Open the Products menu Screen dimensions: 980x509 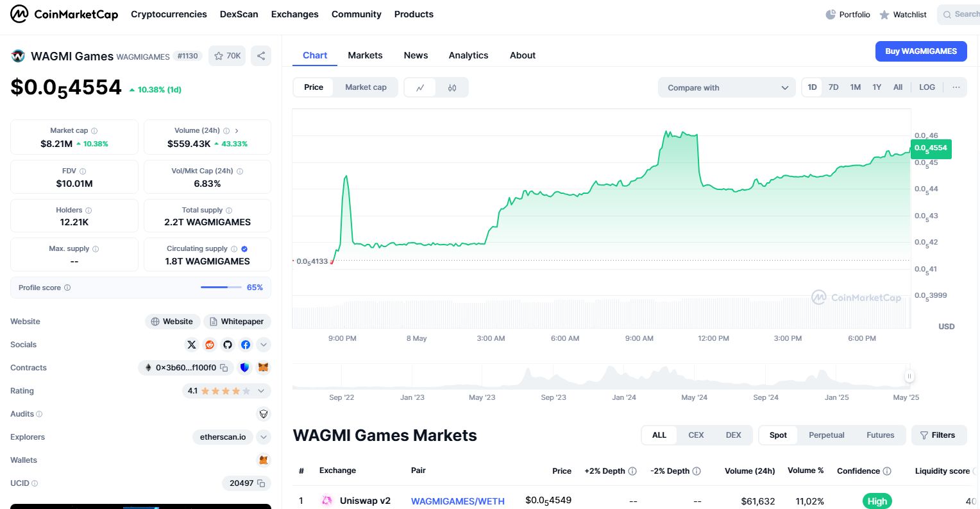point(414,14)
